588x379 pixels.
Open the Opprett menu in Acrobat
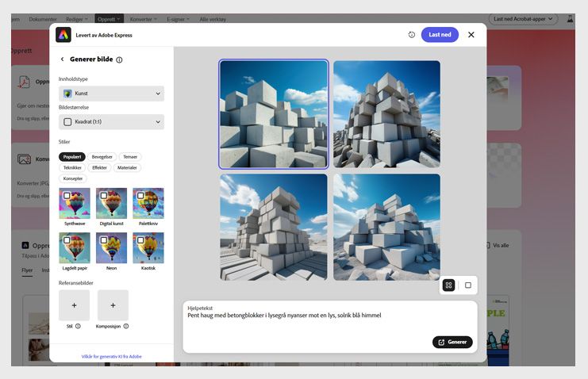pos(109,19)
